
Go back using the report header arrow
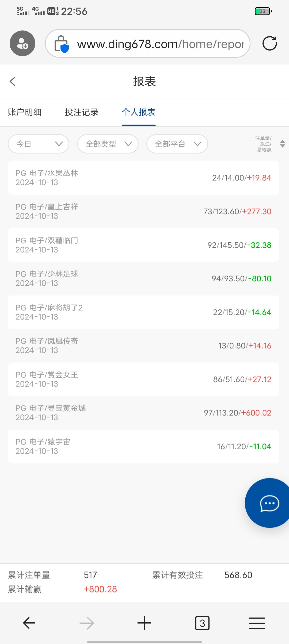coord(13,81)
